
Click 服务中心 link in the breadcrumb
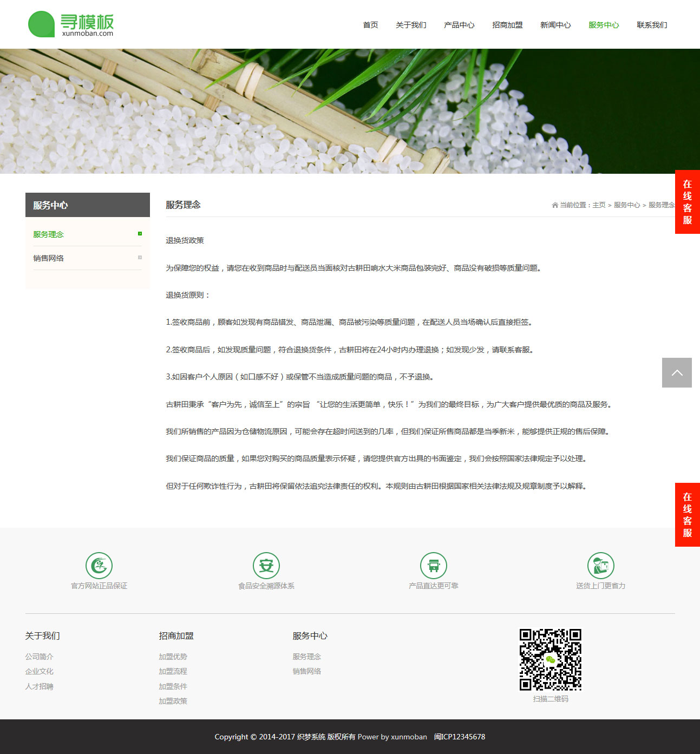pyautogui.click(x=626, y=205)
